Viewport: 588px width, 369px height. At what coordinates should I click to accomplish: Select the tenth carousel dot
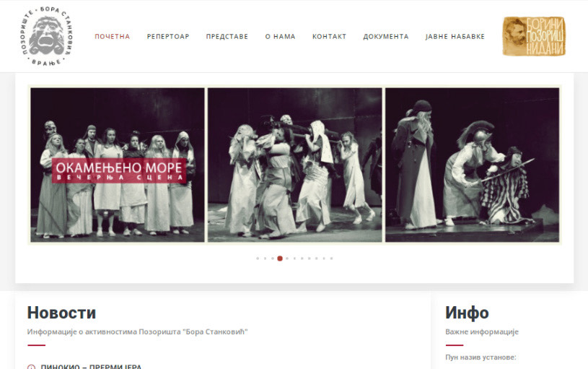point(324,259)
